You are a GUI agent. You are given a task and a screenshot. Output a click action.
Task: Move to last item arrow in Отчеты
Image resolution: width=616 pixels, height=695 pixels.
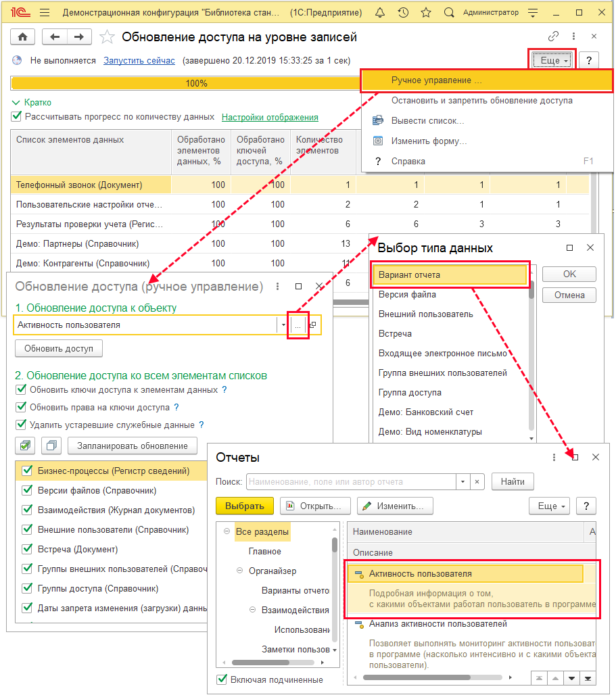point(588,679)
